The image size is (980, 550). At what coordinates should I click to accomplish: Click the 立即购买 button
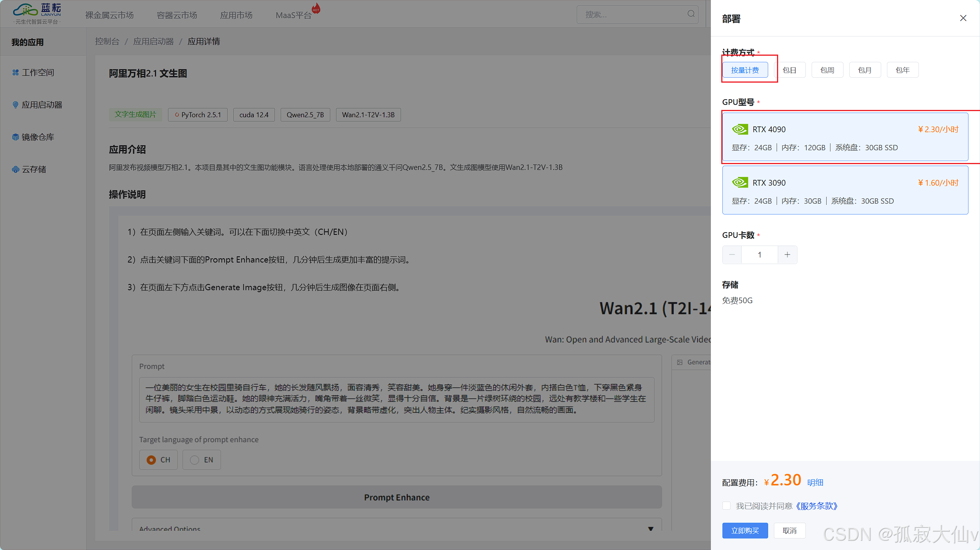745,530
